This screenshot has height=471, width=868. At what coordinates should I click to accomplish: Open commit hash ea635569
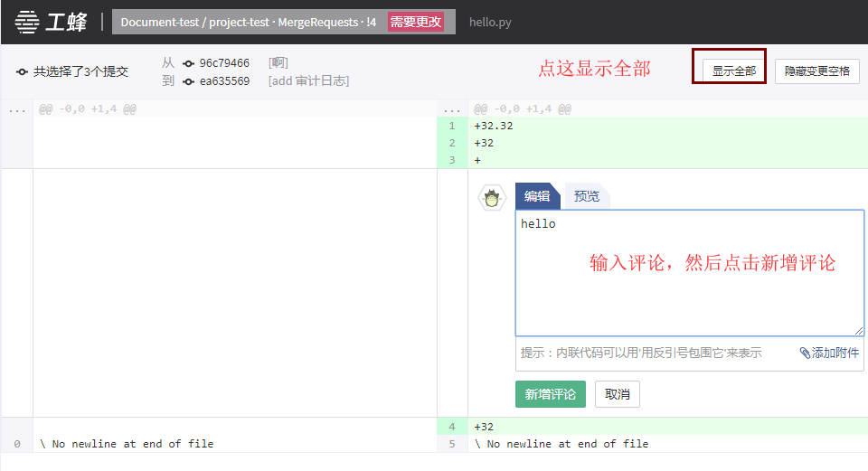(224, 81)
